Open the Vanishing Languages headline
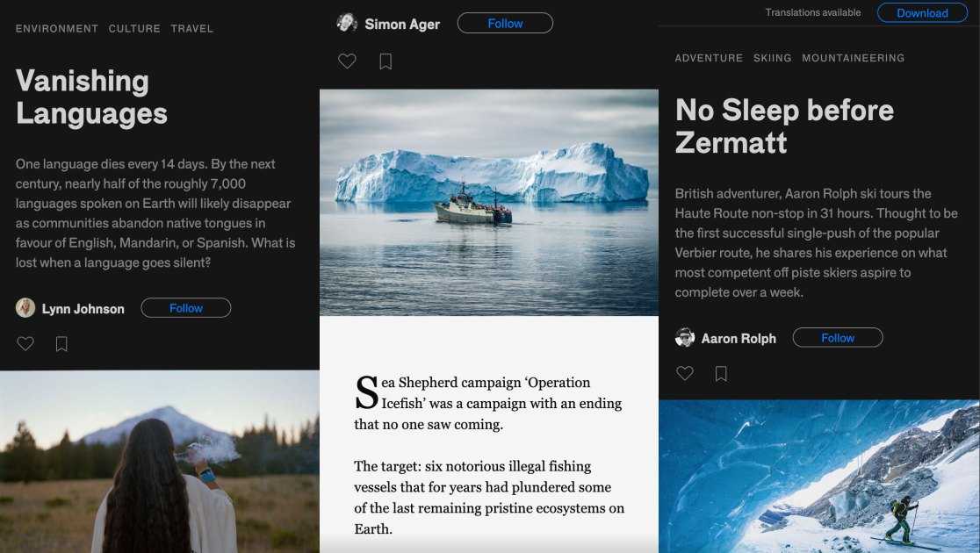This screenshot has height=553, width=980. (x=91, y=97)
